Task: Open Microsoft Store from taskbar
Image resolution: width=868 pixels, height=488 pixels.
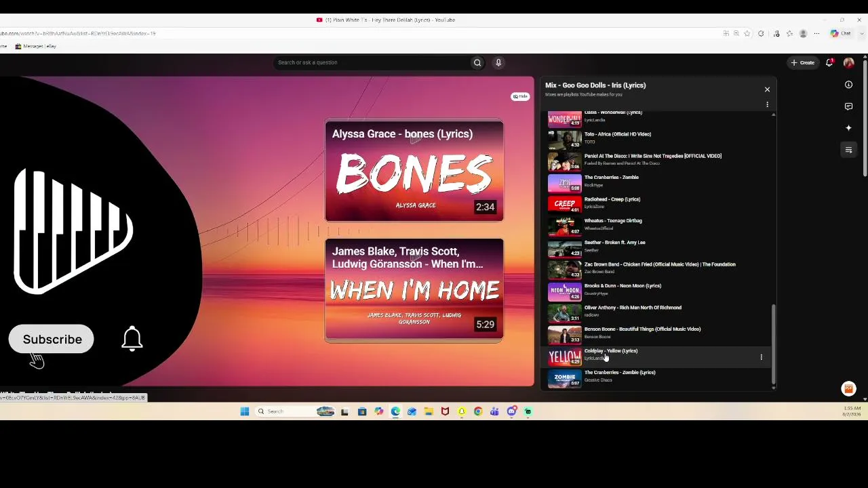Action: click(362, 411)
